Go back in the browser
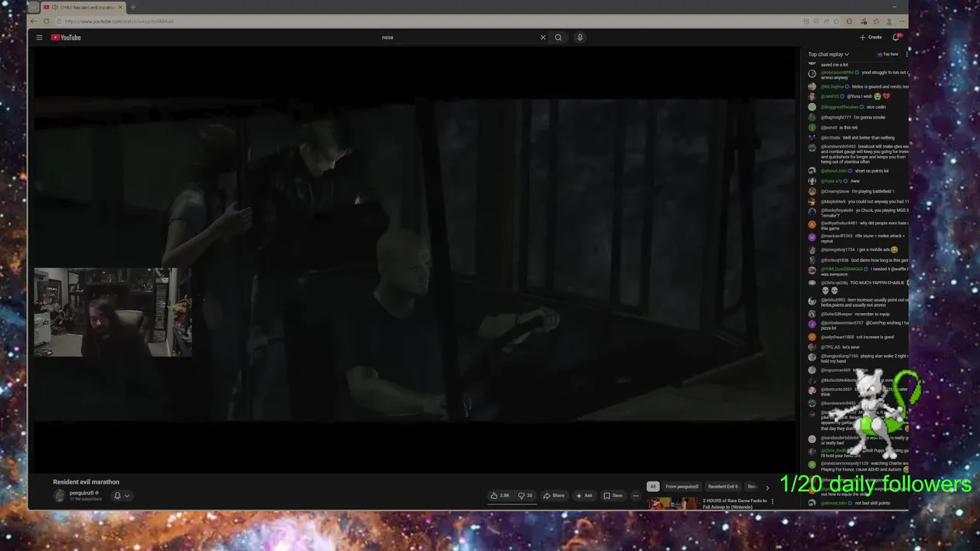Image resolution: width=980 pixels, height=551 pixels. tap(35, 21)
